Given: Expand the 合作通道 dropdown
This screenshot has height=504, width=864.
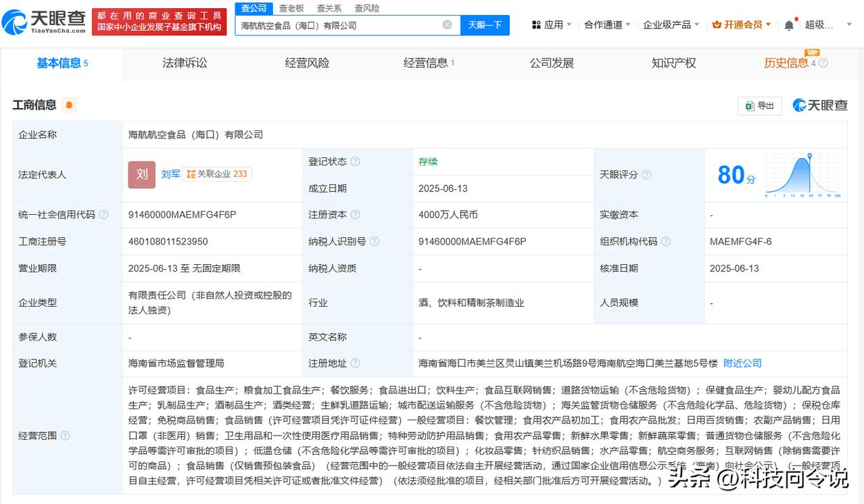Looking at the screenshot, I should click(608, 25).
